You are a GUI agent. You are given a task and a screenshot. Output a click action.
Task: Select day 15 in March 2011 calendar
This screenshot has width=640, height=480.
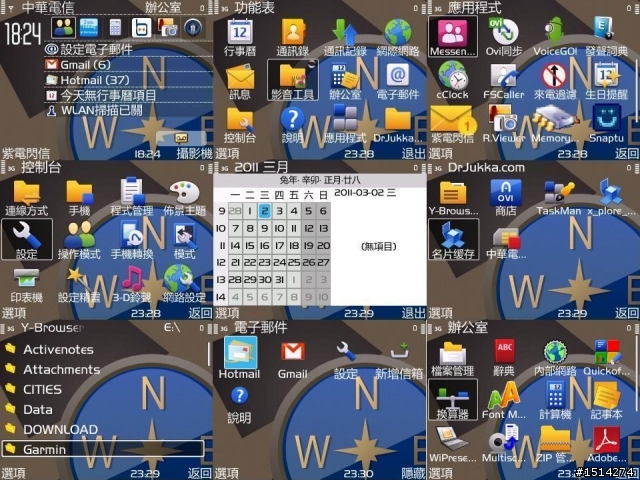[x=250, y=245]
